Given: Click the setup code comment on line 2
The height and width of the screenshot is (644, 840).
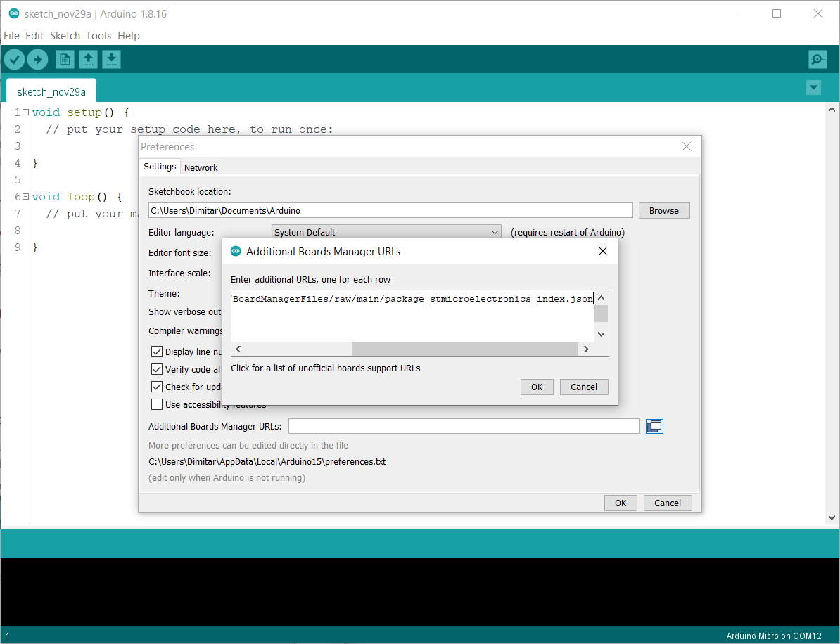Looking at the screenshot, I should click(190, 129).
